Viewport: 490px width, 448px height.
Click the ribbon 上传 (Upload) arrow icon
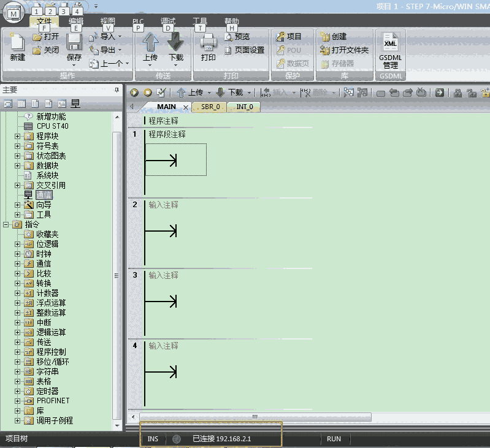(x=150, y=42)
